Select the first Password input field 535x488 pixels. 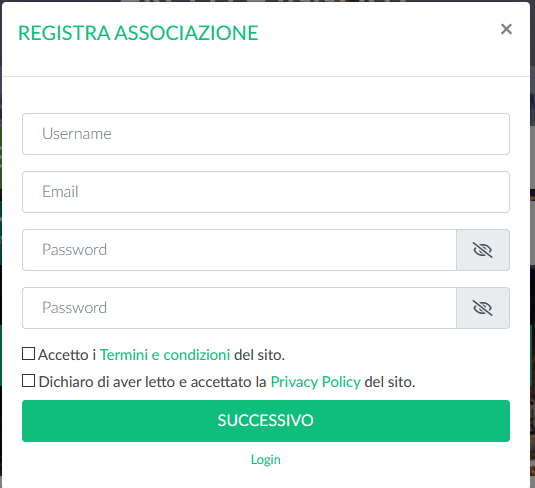click(239, 250)
